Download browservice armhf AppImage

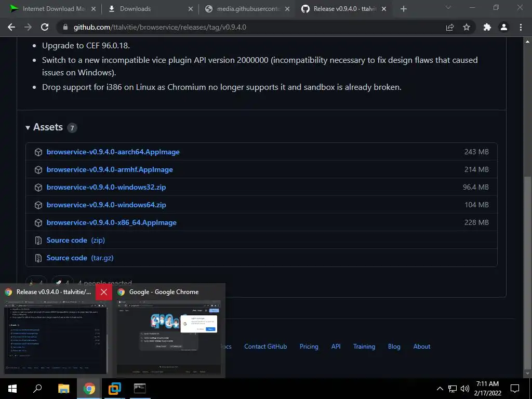point(110,169)
